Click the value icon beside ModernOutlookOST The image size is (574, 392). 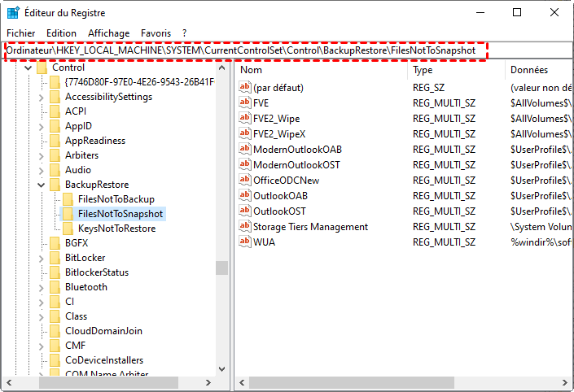click(245, 164)
